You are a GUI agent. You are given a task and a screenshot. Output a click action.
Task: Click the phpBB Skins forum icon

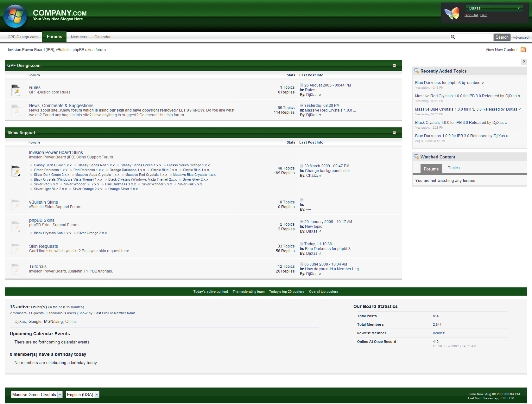(16, 226)
